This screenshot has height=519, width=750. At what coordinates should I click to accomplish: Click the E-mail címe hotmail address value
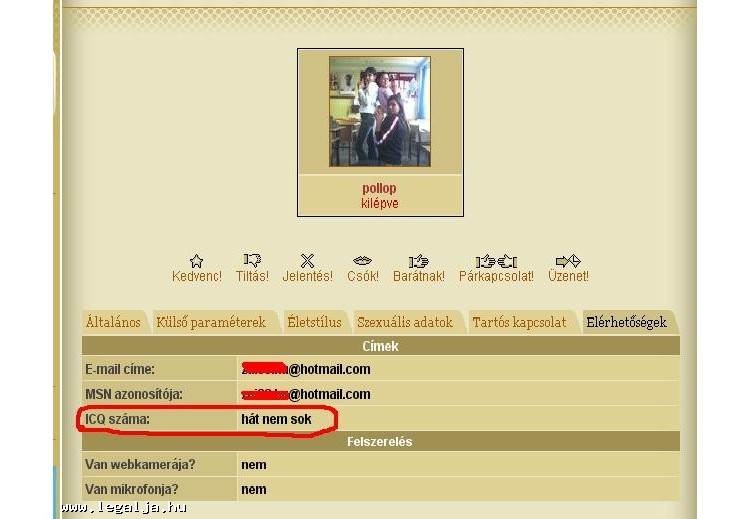click(x=306, y=369)
